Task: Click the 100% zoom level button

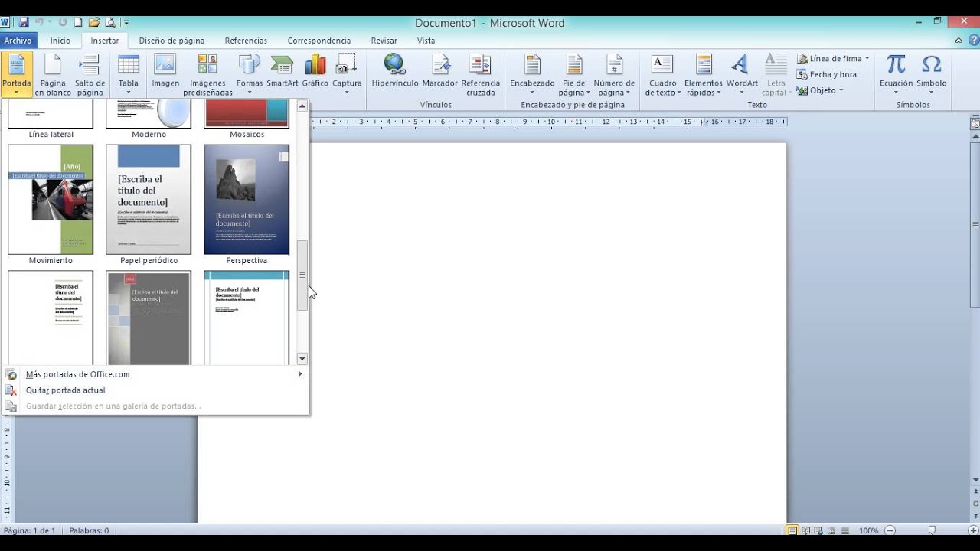Action: coord(868,530)
